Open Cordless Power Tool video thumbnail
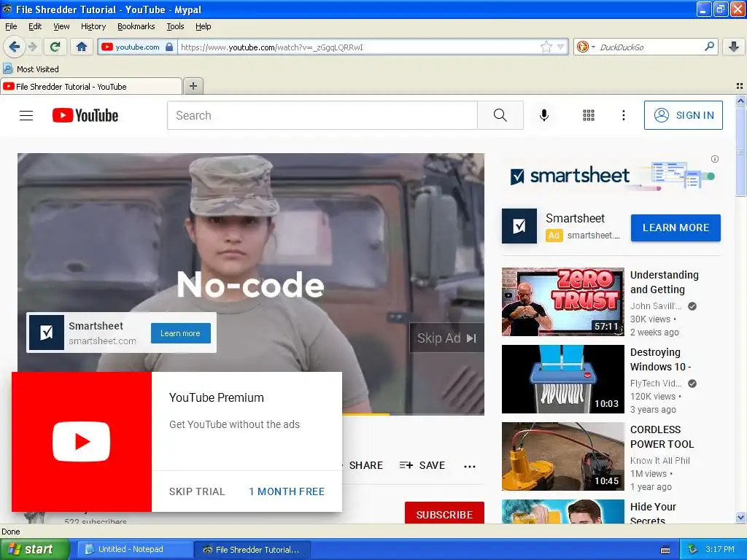747x560 pixels. (x=563, y=456)
